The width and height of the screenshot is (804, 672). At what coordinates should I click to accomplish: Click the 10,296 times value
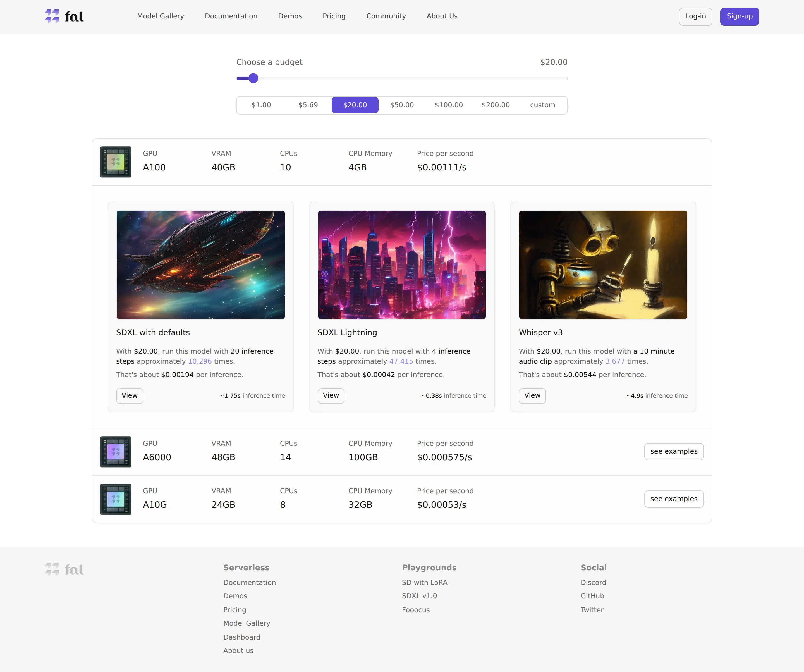[200, 361]
